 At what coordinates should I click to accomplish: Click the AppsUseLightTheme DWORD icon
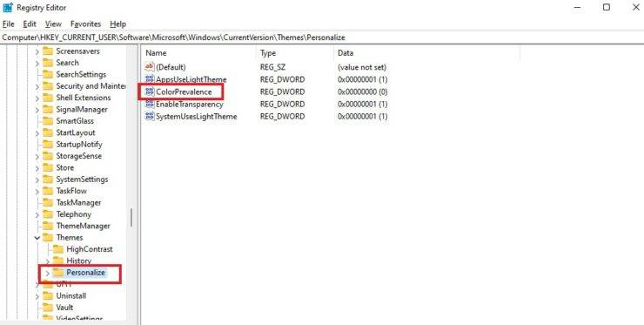pyautogui.click(x=149, y=79)
